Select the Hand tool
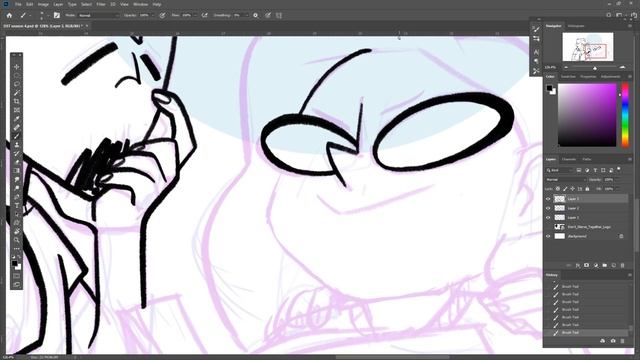The height and width of the screenshot is (360, 640). coord(17,231)
